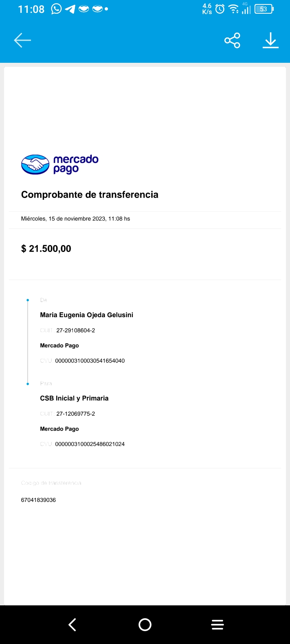Tap the battery level indicator
Viewport: 290px width, 644px height.
click(264, 9)
